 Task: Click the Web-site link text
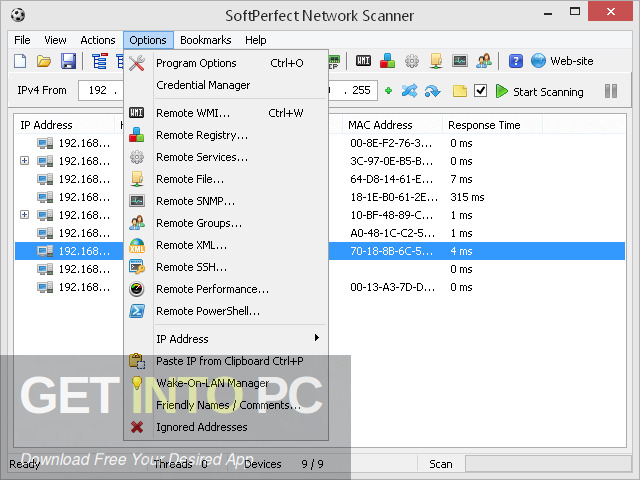[x=571, y=61]
